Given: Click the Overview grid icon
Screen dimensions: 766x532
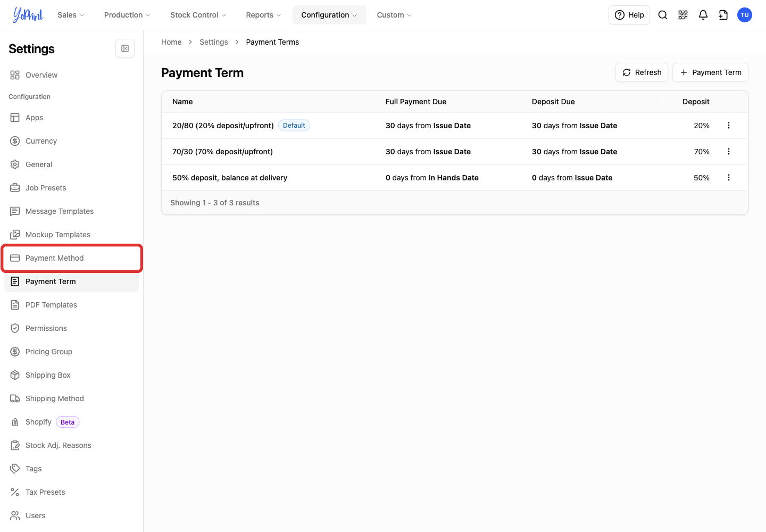Looking at the screenshot, I should 15,75.
